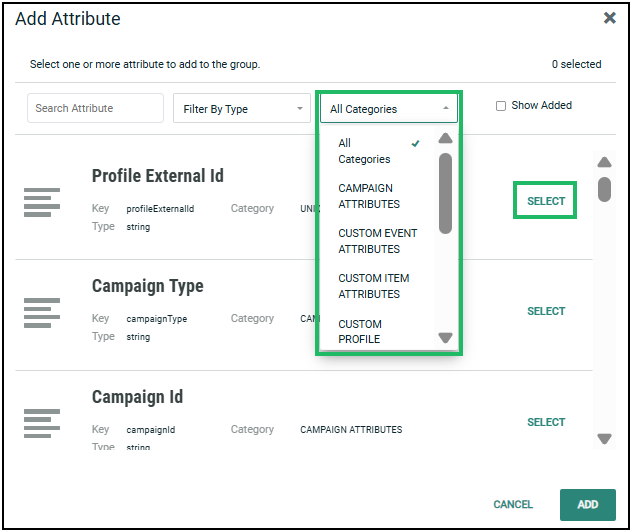Screen dimensions: 630x530
Task: Click the Search Attribute input field
Action: click(96, 109)
